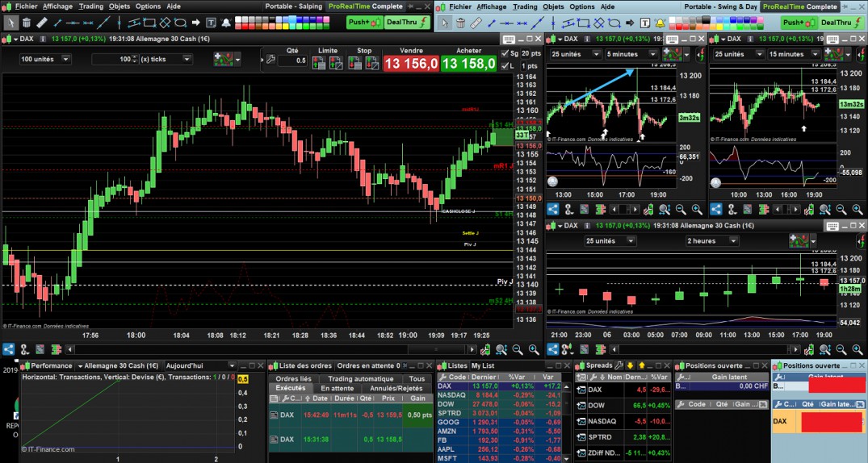The height and width of the screenshot is (463, 868).
Task: Toggle the L checkbox under Sg
Action: click(x=505, y=66)
